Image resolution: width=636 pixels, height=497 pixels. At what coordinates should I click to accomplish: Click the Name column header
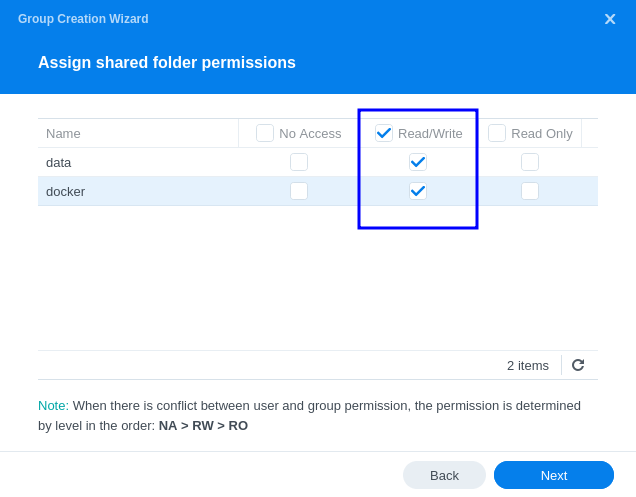pos(63,133)
